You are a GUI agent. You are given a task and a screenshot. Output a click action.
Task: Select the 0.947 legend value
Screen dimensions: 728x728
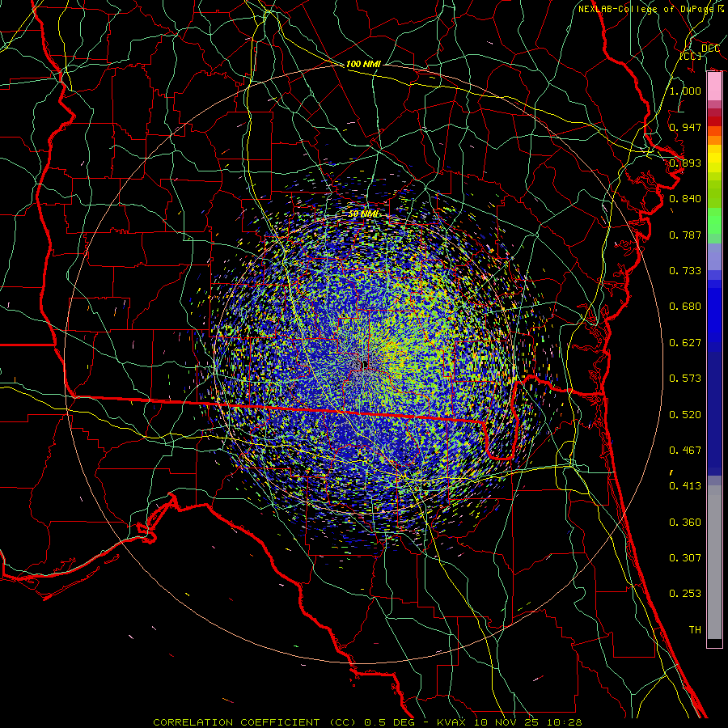tap(685, 127)
